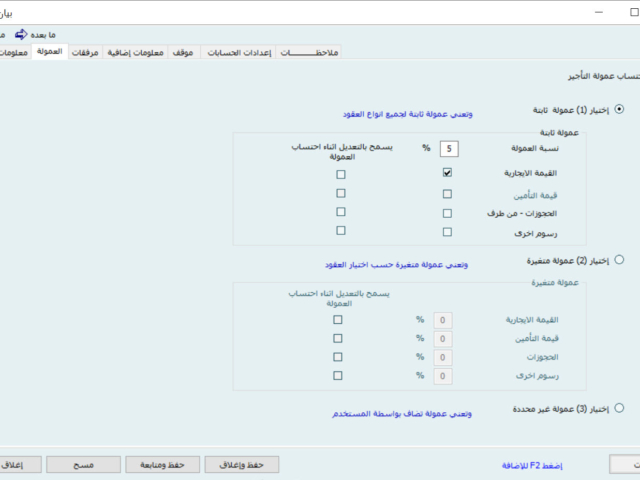Click the 'وتعني عمولة ثابتة لجميع انواع العقود' description
Image resolution: width=640 pixels, height=480 pixels.
pos(408,114)
